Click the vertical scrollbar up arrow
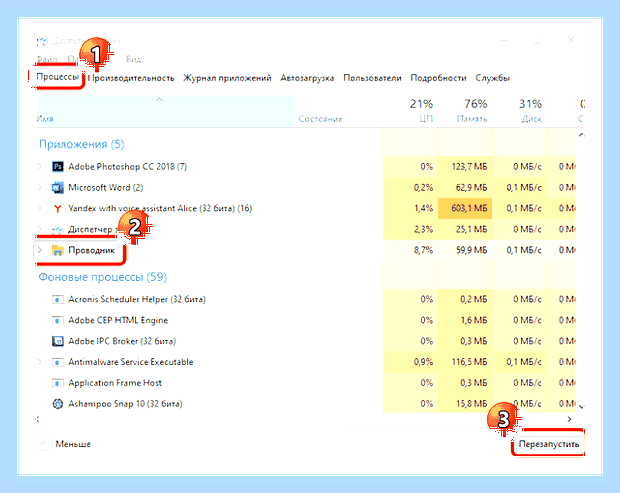Image resolution: width=620 pixels, height=493 pixels. click(x=581, y=136)
